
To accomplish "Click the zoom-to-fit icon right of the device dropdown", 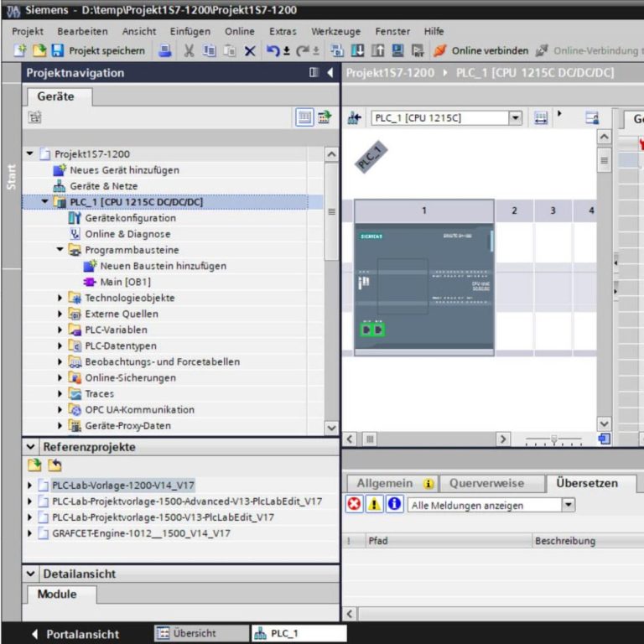I will coord(541,118).
